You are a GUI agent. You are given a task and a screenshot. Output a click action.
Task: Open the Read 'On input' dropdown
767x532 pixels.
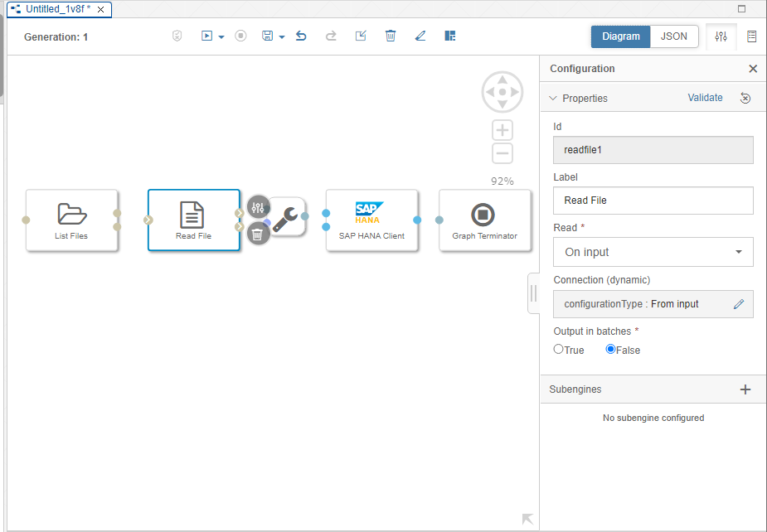point(653,252)
